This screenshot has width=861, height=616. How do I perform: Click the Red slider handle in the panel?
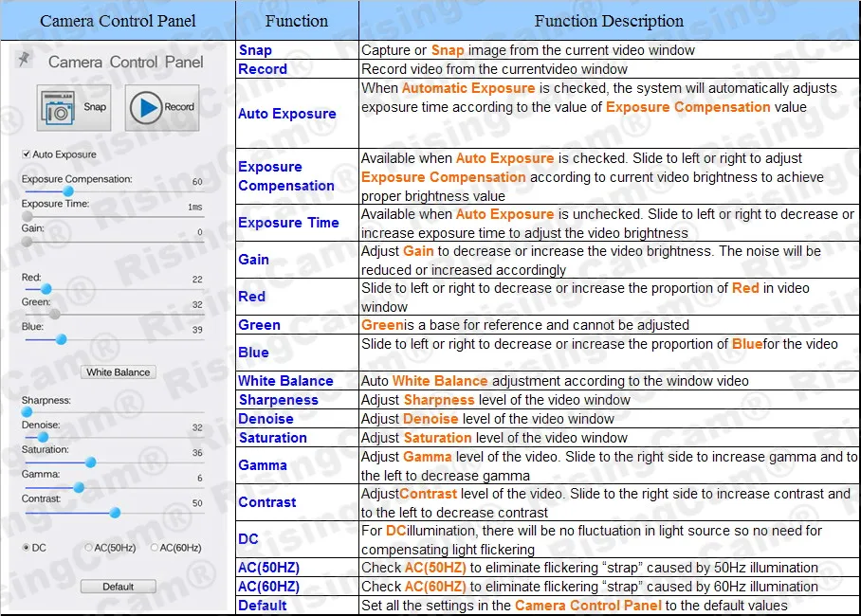point(46,289)
